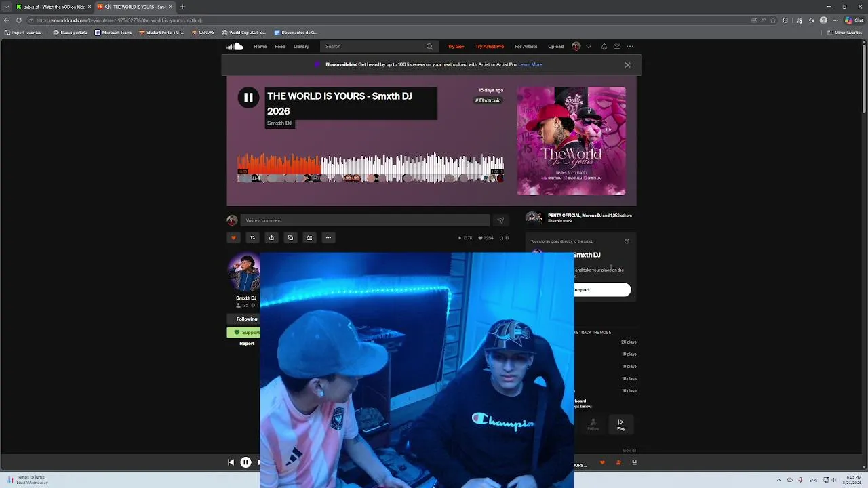Mute the SoundCloud tab via speaker icon
Viewport: 868px width, 488px height.
107,7
